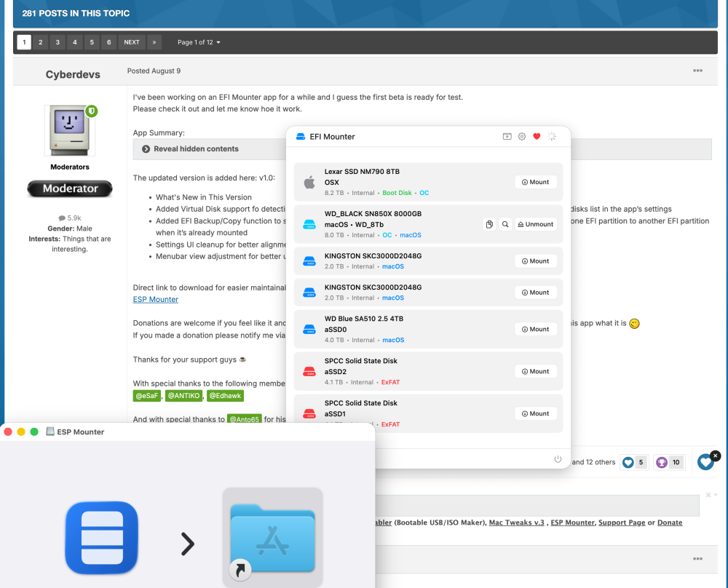Click the @Anto65 mention tag
Screen dimensions: 728x588
pos(244,419)
